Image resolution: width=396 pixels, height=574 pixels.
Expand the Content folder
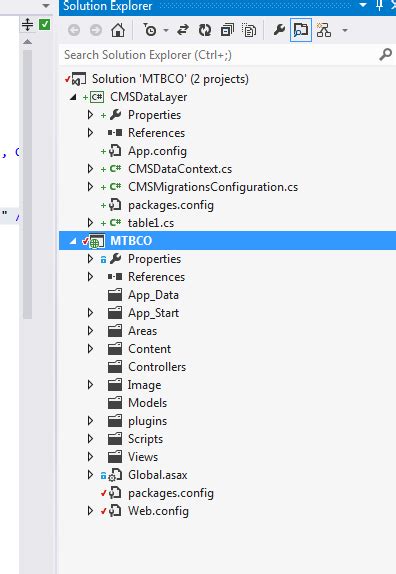point(90,348)
